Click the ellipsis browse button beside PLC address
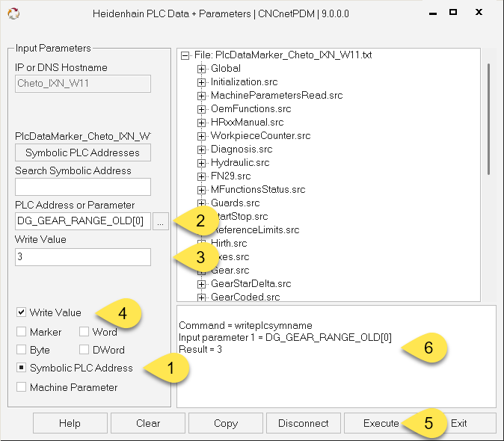The height and width of the screenshot is (441, 504). tap(160, 221)
